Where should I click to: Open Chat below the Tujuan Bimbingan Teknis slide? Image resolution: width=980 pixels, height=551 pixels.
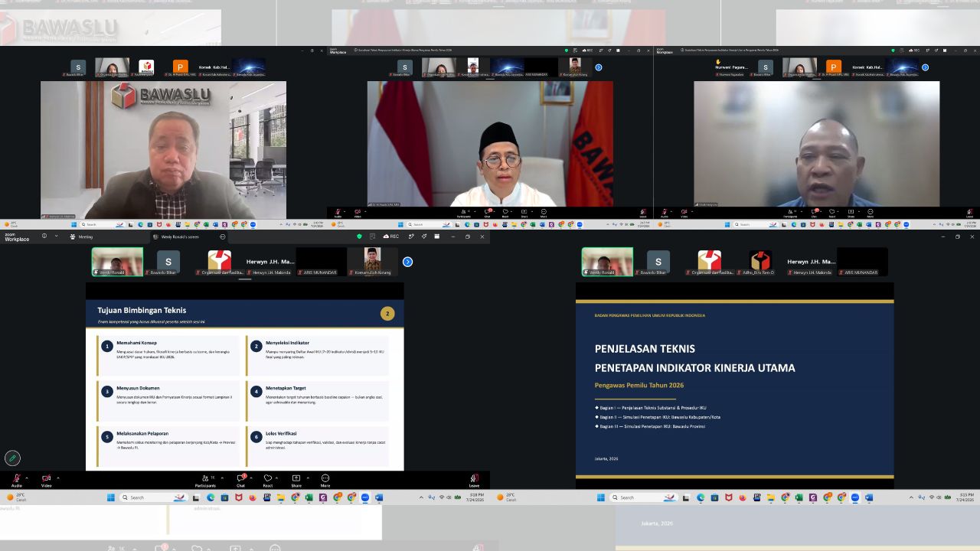[240, 480]
